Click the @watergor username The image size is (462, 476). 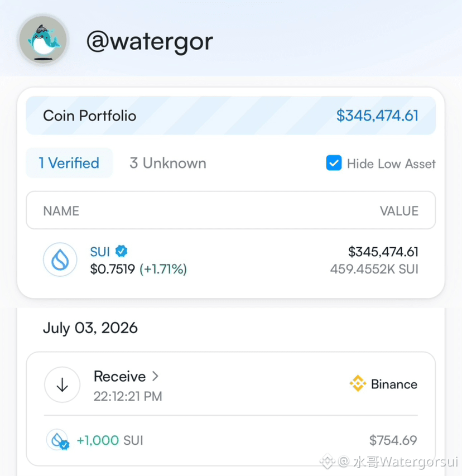[x=150, y=42]
